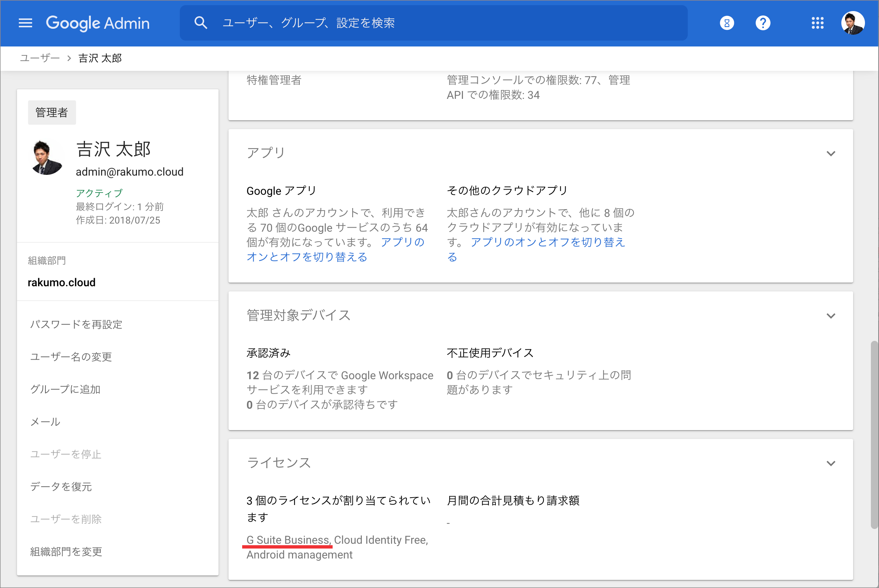Select データを復元 action
This screenshot has height=588, width=879.
click(61, 487)
